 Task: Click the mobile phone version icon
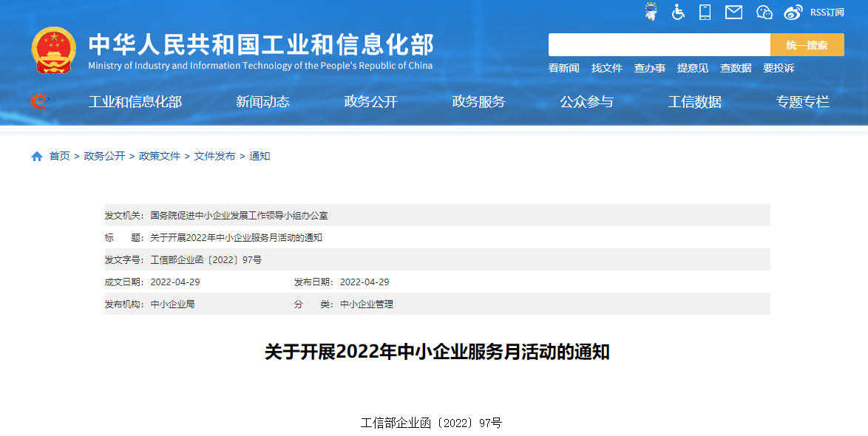coord(705,12)
